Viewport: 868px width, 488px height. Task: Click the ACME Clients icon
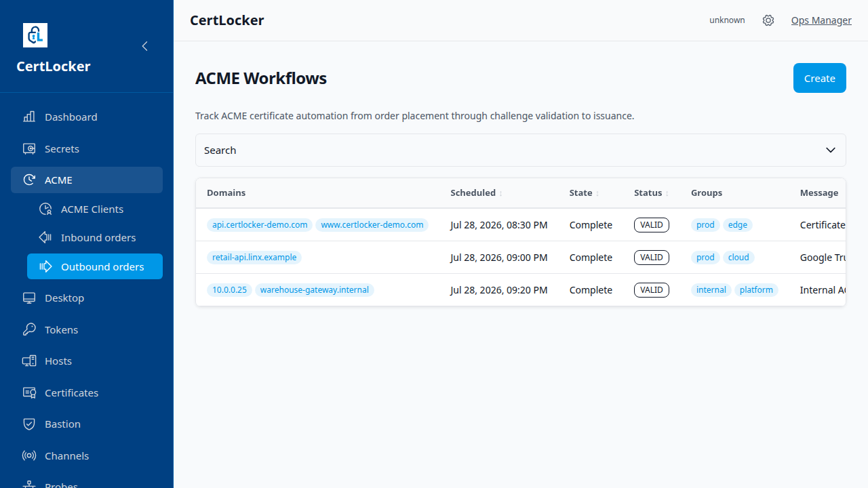point(45,209)
